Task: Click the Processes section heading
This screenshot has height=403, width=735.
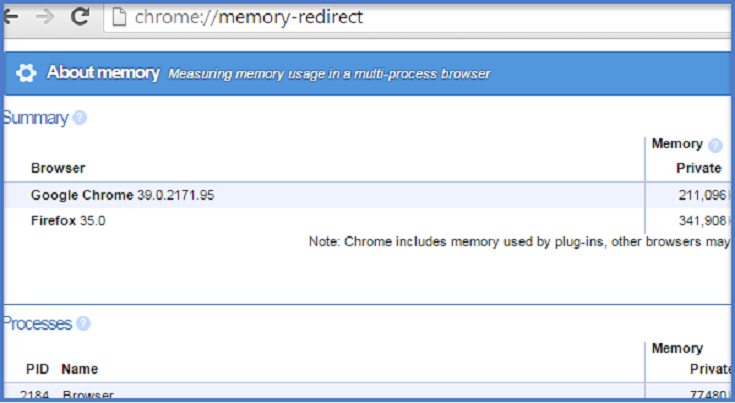Action: point(37,323)
